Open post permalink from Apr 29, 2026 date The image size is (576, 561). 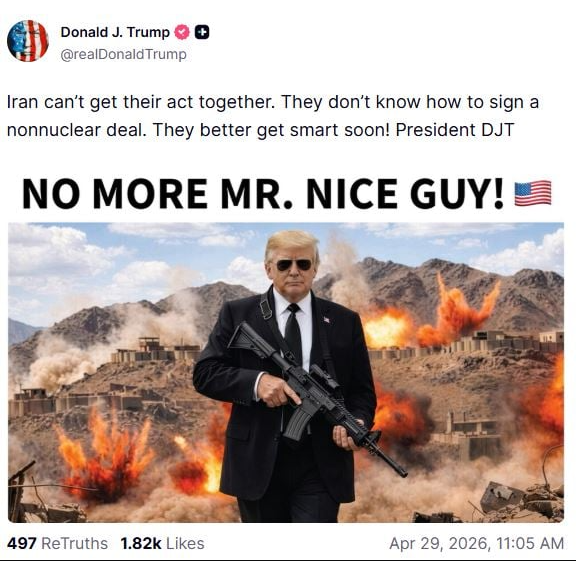[439, 543]
